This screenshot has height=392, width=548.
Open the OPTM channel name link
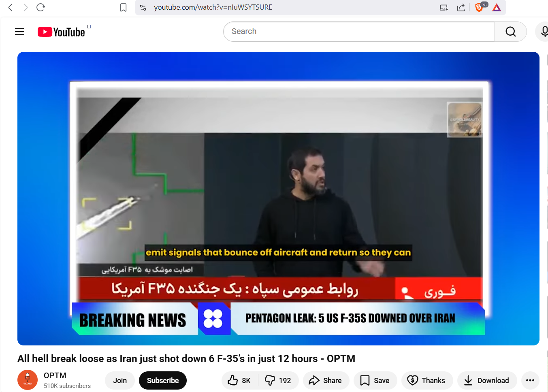click(55, 375)
